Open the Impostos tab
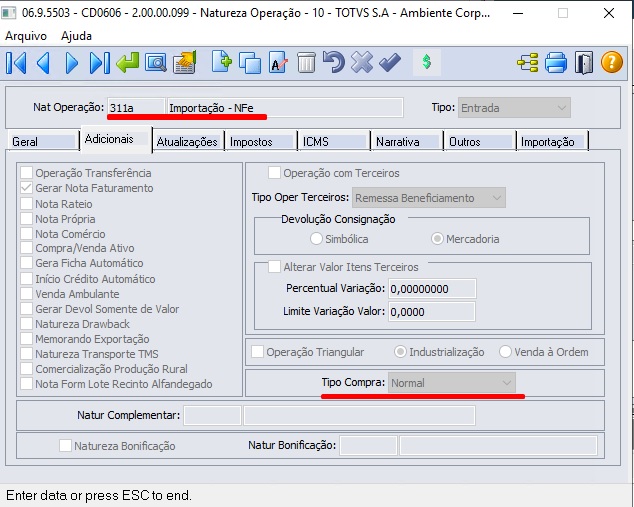Image resolution: width=634 pixels, height=507 pixels. click(x=261, y=142)
